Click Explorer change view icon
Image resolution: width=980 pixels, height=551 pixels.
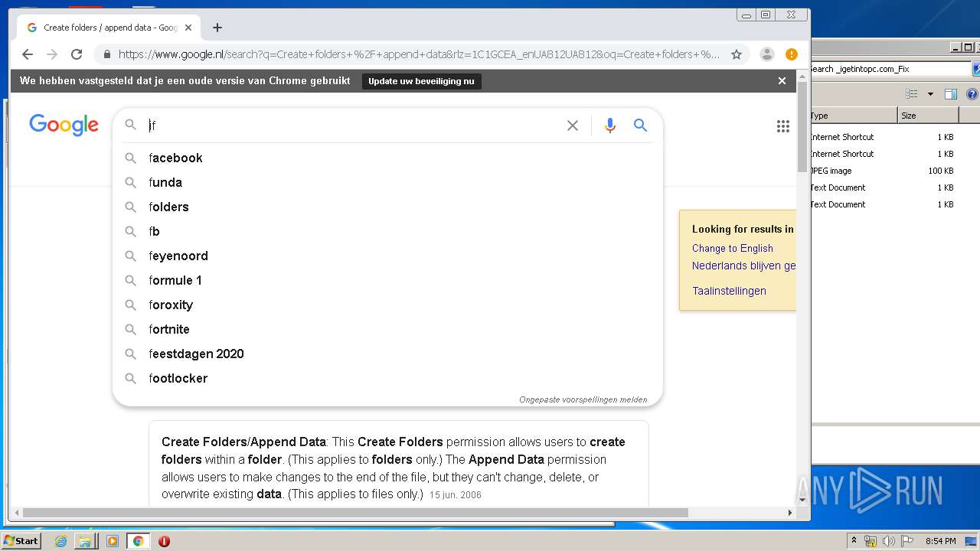[x=912, y=94]
